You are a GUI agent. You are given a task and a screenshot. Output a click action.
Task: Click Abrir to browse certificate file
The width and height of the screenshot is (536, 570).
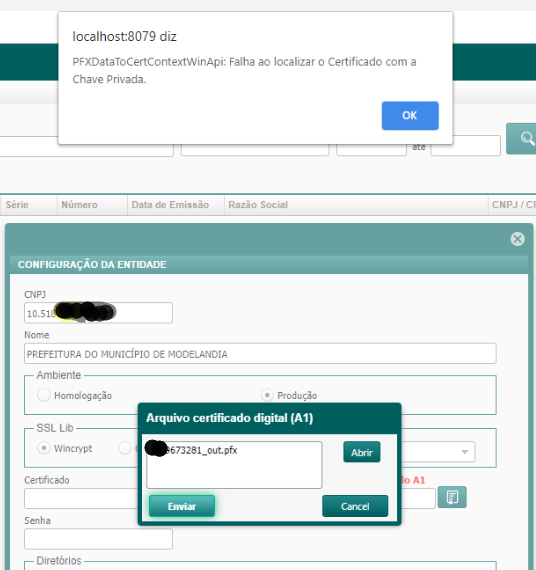pyautogui.click(x=362, y=452)
